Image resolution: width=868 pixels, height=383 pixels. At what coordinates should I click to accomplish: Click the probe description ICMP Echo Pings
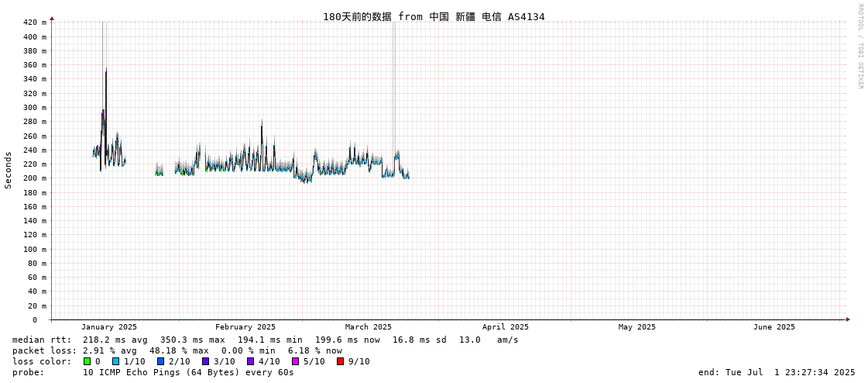pos(188,372)
